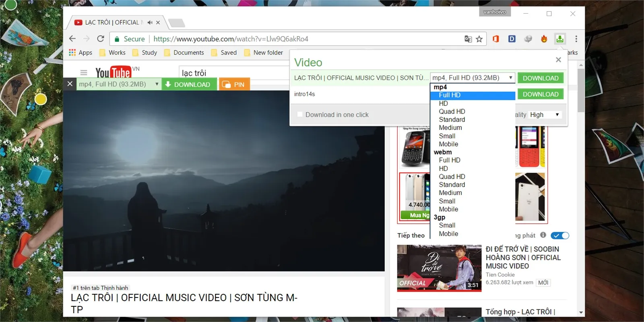Screen dimensions: 644x322
Task: Close the LẠC TRÔI browser tab
Action: pyautogui.click(x=158, y=23)
